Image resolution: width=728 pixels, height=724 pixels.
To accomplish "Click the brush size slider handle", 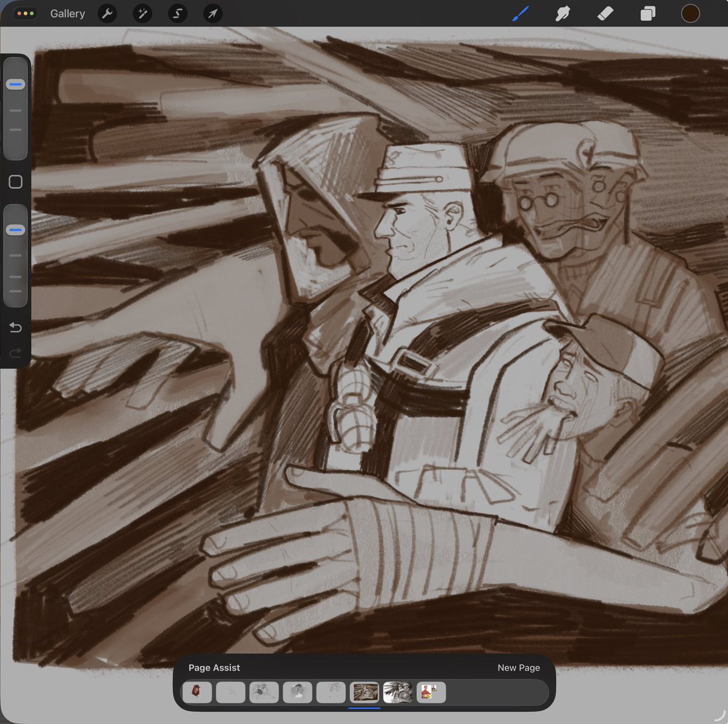I will [x=16, y=84].
